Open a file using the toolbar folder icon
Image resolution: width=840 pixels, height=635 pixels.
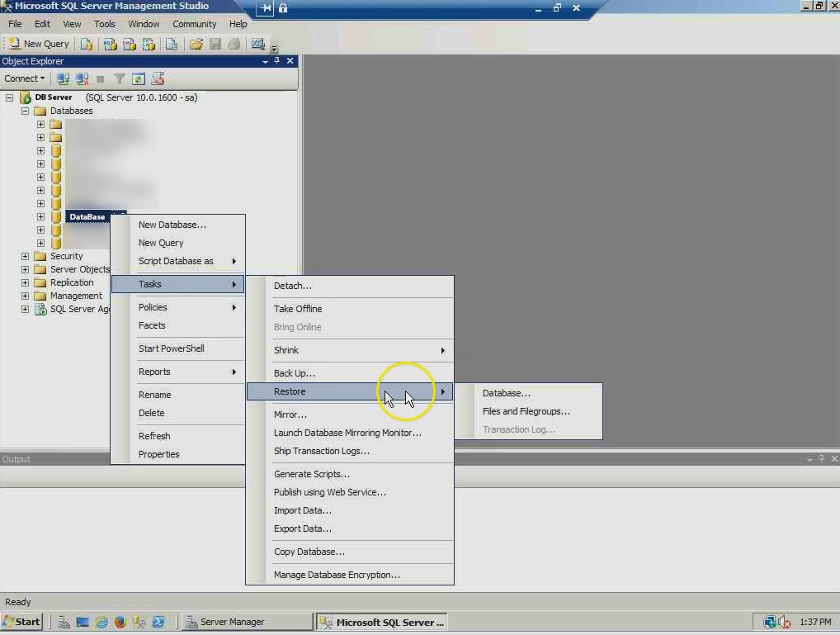point(195,44)
